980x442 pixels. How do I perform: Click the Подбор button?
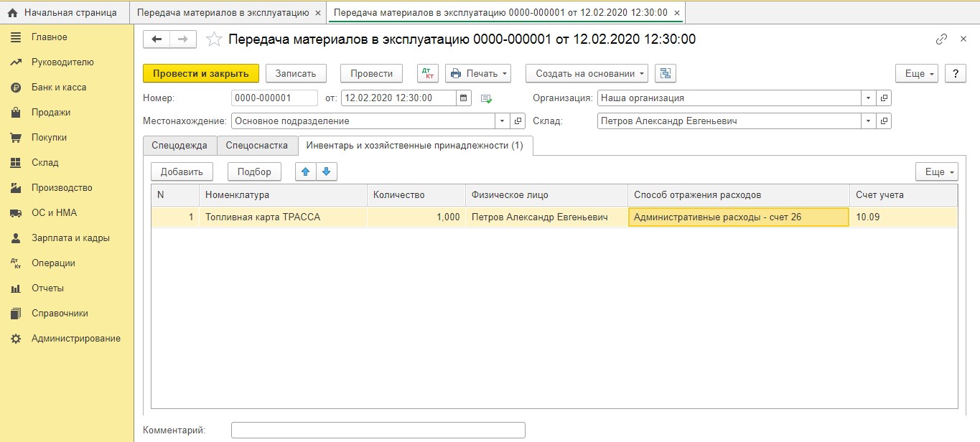point(254,171)
